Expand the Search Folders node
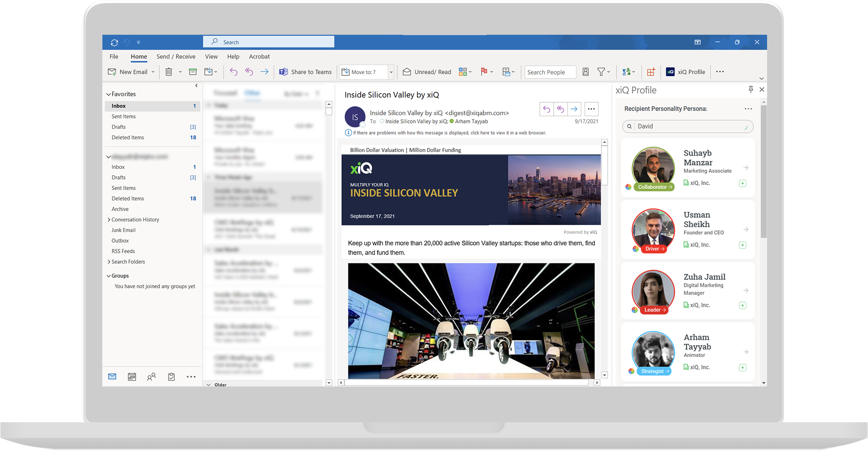868x451 pixels. click(109, 262)
